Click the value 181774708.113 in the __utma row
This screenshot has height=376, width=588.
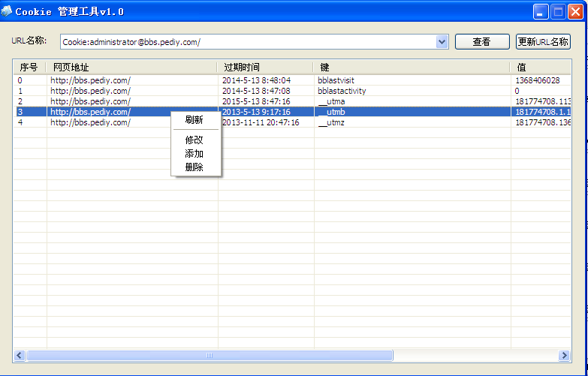pyautogui.click(x=543, y=101)
